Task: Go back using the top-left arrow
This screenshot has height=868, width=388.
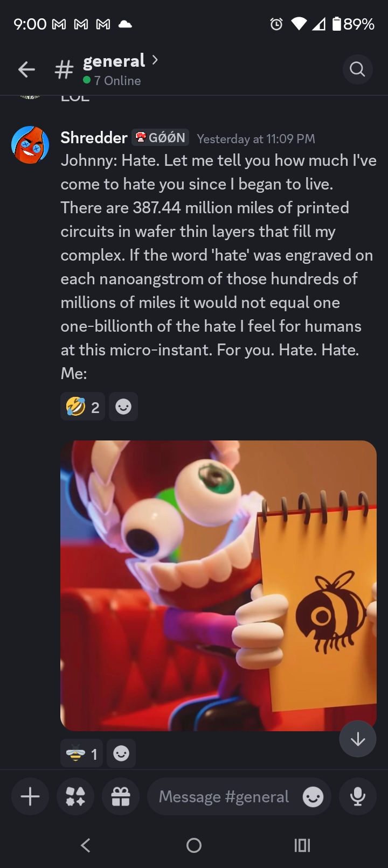Action: (26, 69)
